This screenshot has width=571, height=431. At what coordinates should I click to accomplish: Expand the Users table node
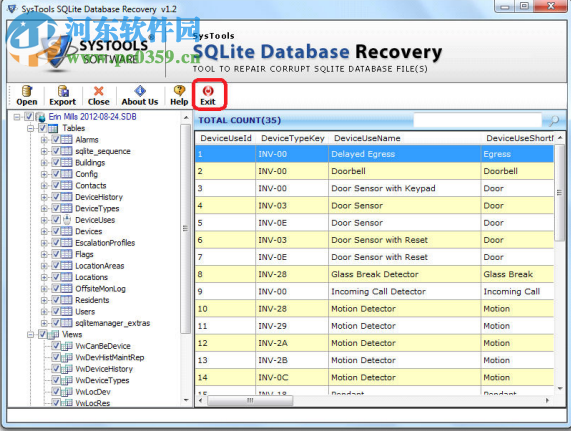coord(44,312)
